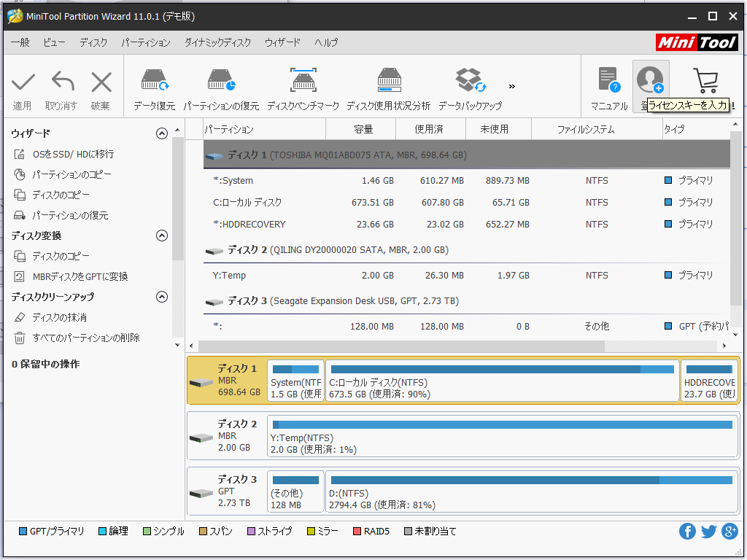Select ディスク 2 MBR panel in disk map
The width and height of the screenshot is (747, 560).
click(227, 436)
